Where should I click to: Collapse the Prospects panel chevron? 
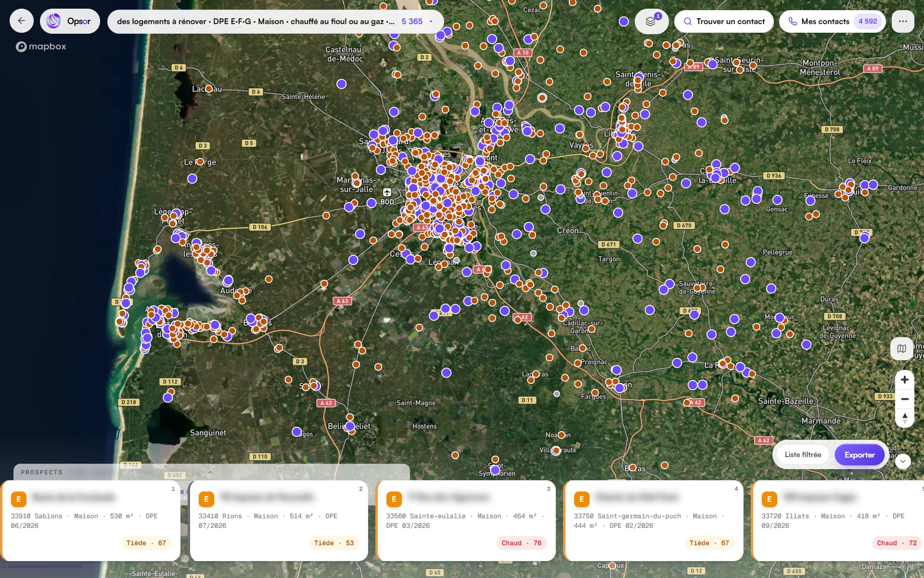(x=210, y=472)
